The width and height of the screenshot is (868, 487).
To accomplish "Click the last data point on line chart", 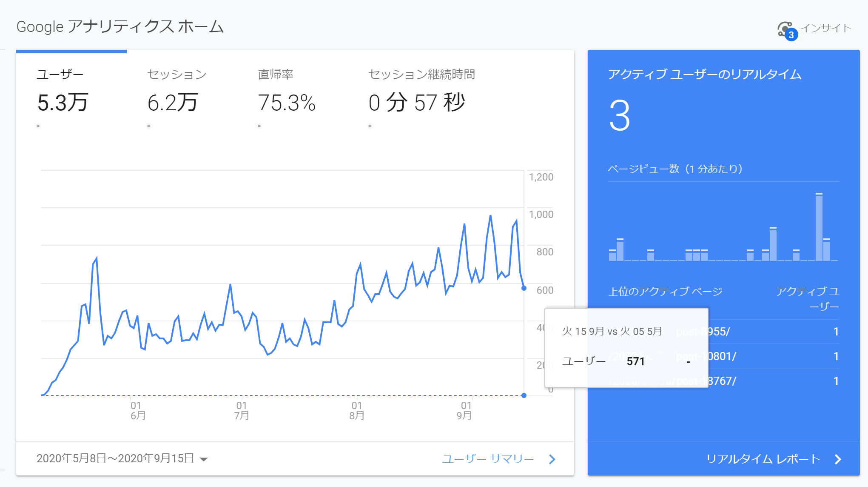I will 524,288.
